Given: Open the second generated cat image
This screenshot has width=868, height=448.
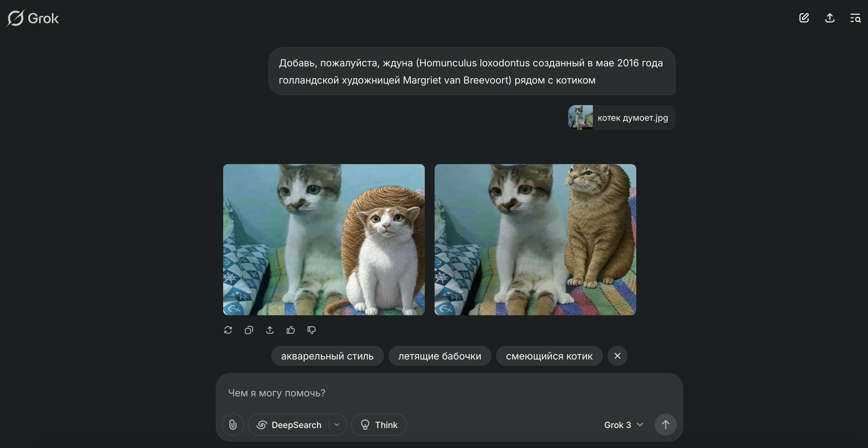Looking at the screenshot, I should [535, 240].
